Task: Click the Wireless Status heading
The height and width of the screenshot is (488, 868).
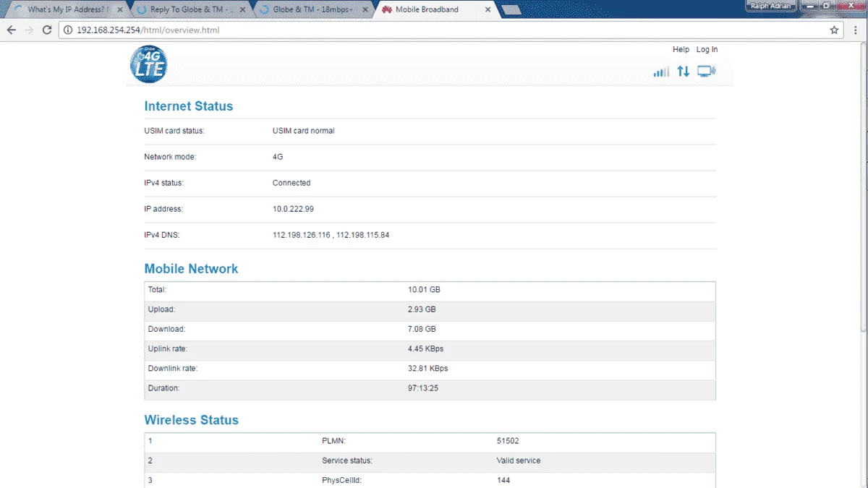Action: pos(191,420)
